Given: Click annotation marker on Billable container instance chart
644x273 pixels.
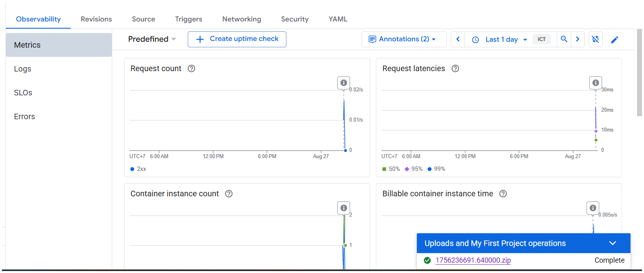Looking at the screenshot, I should 593,208.
